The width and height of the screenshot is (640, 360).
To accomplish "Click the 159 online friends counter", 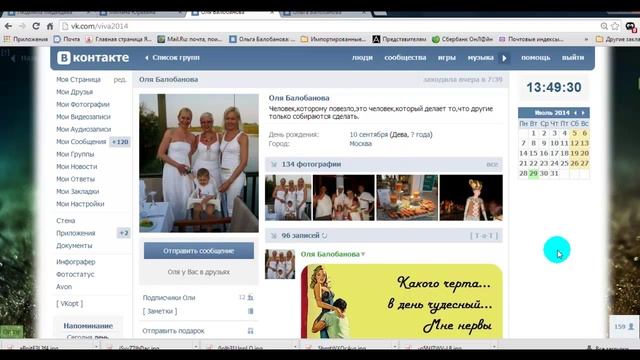I will [624, 327].
